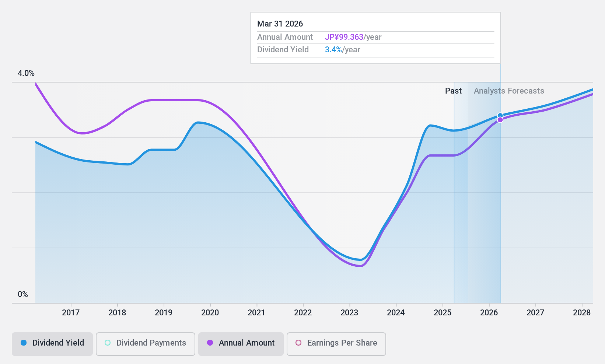Click the Dividend Yield tooltip row label
Screen dimensions: 605x364
pos(283,50)
